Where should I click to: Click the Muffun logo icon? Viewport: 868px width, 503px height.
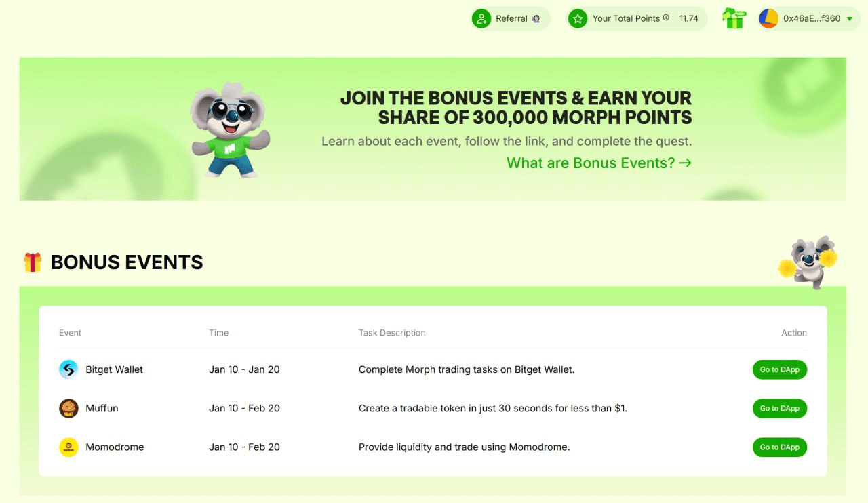[68, 408]
